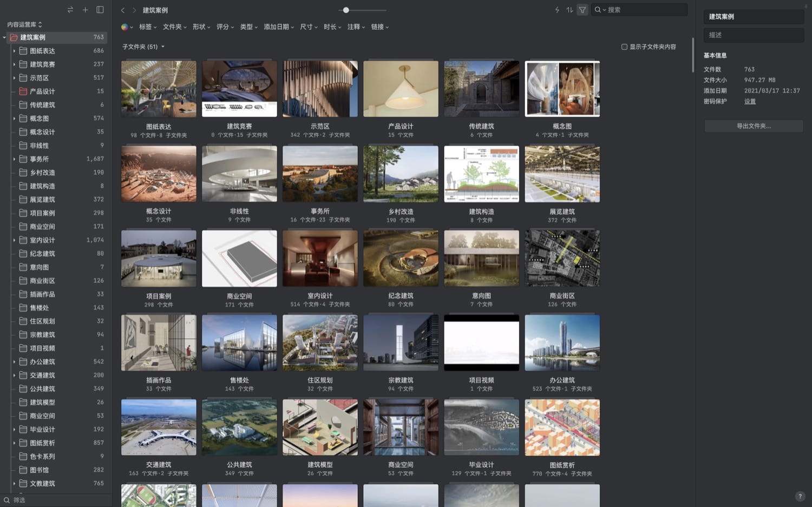812x507 pixels.
Task: Go back with the left arrow
Action: (123, 10)
